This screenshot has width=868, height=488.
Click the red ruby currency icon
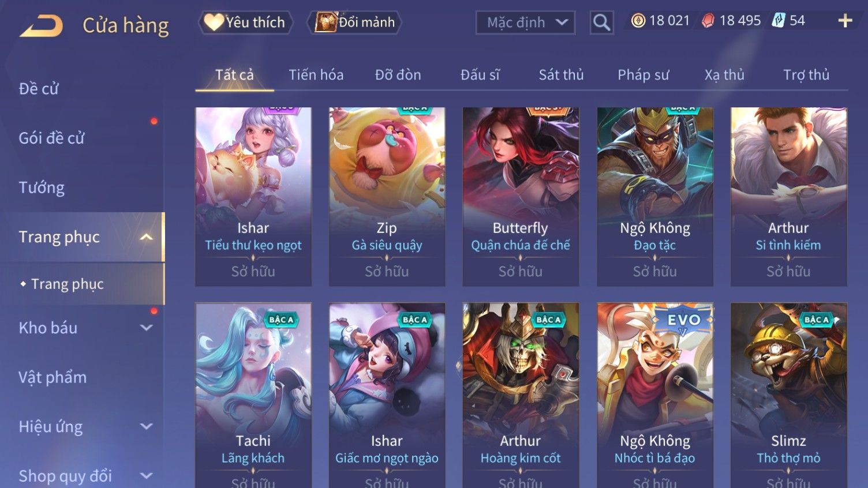(x=708, y=21)
